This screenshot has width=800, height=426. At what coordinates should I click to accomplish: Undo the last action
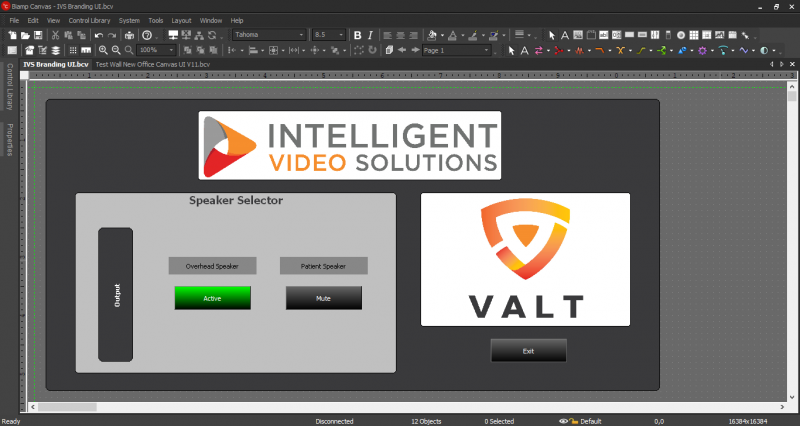tap(98, 35)
